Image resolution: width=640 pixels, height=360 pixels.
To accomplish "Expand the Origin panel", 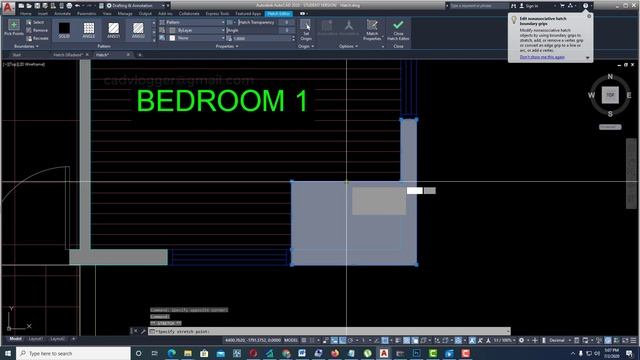I will [x=306, y=47].
